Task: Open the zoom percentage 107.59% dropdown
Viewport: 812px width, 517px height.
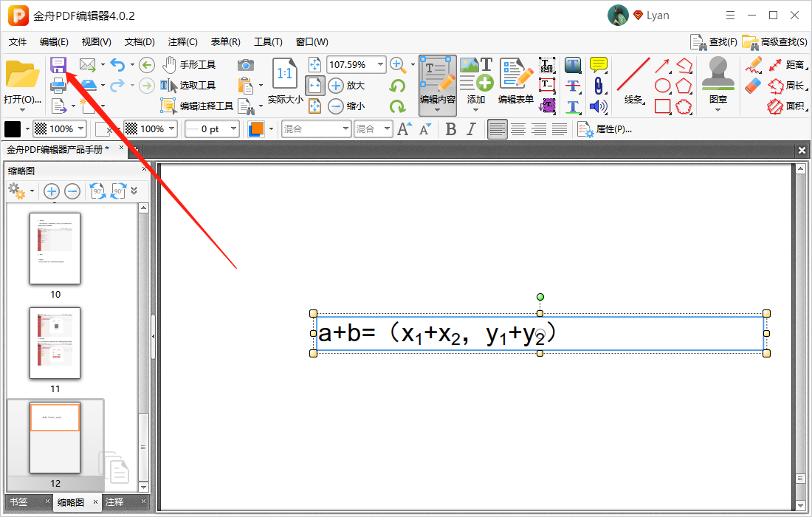Action: point(381,65)
